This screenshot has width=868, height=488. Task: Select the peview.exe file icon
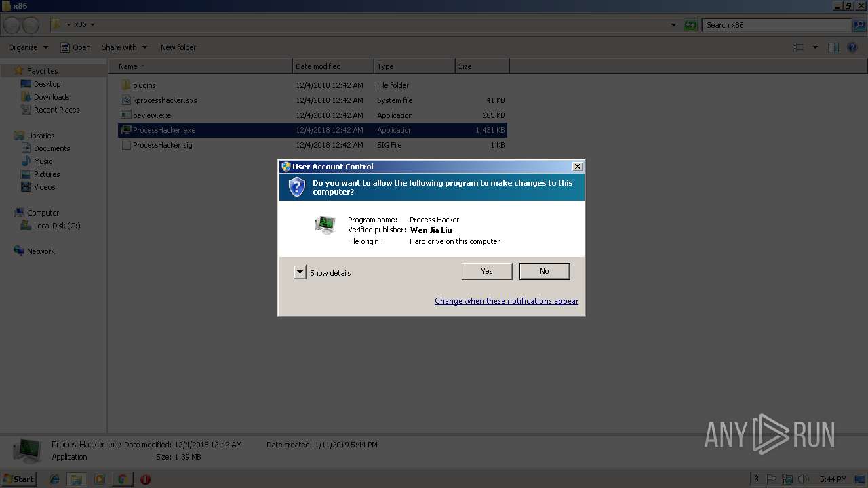point(126,115)
